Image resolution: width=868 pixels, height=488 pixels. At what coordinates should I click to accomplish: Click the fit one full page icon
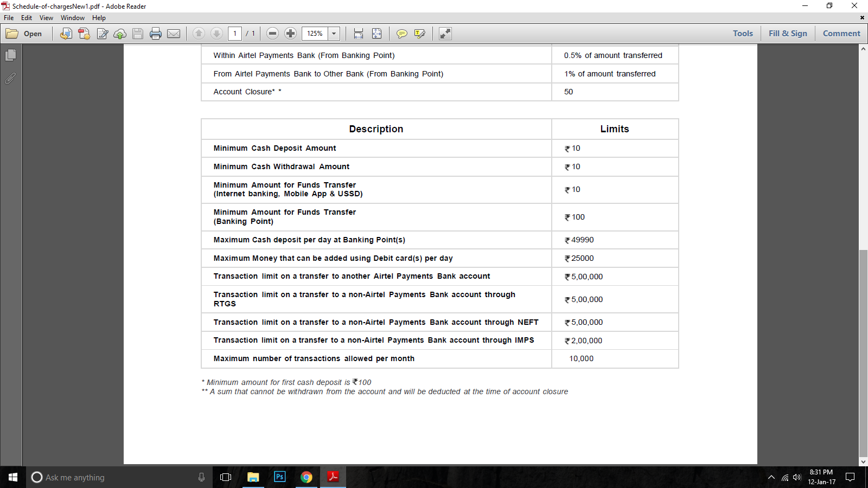pos(376,34)
